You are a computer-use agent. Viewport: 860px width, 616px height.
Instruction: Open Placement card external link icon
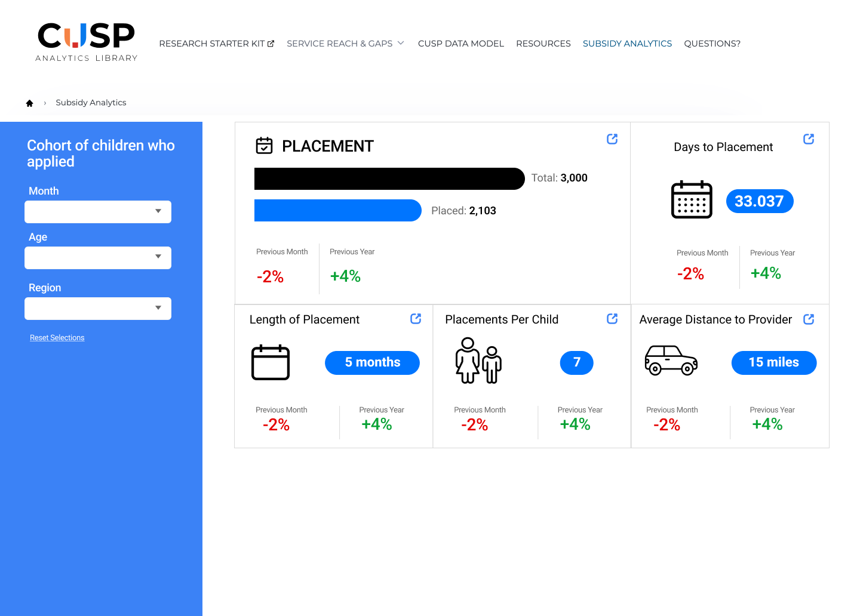click(x=612, y=139)
